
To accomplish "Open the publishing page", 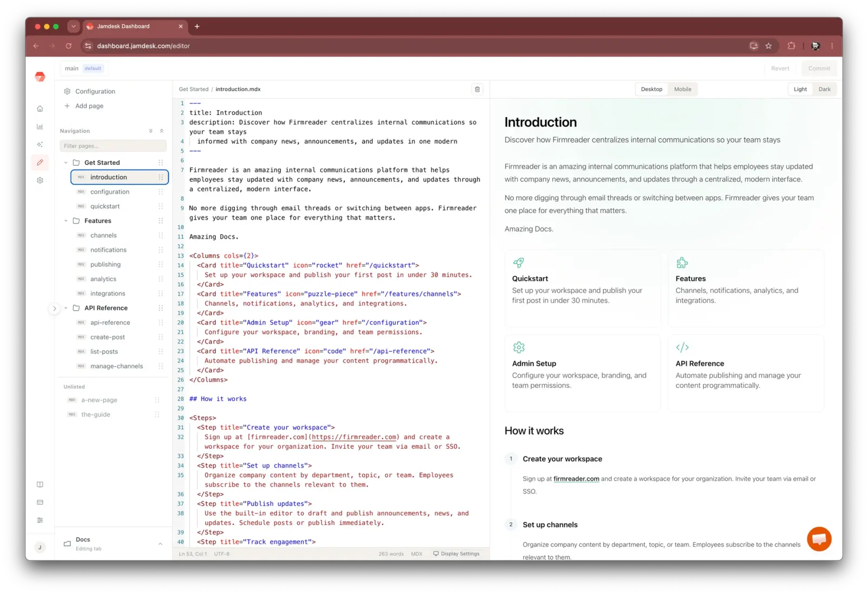I will 120,265.
